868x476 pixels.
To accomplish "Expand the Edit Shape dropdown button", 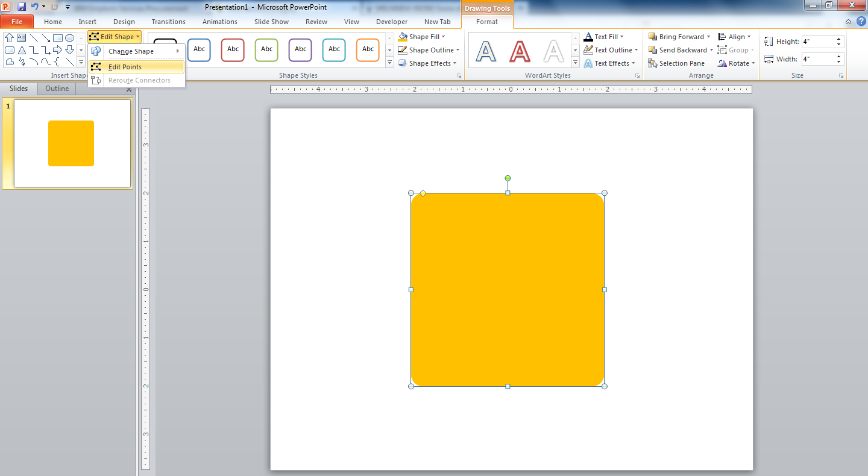I will click(115, 37).
